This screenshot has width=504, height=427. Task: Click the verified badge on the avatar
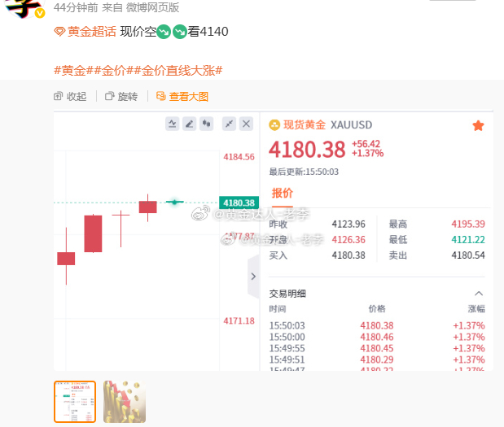click(40, 13)
